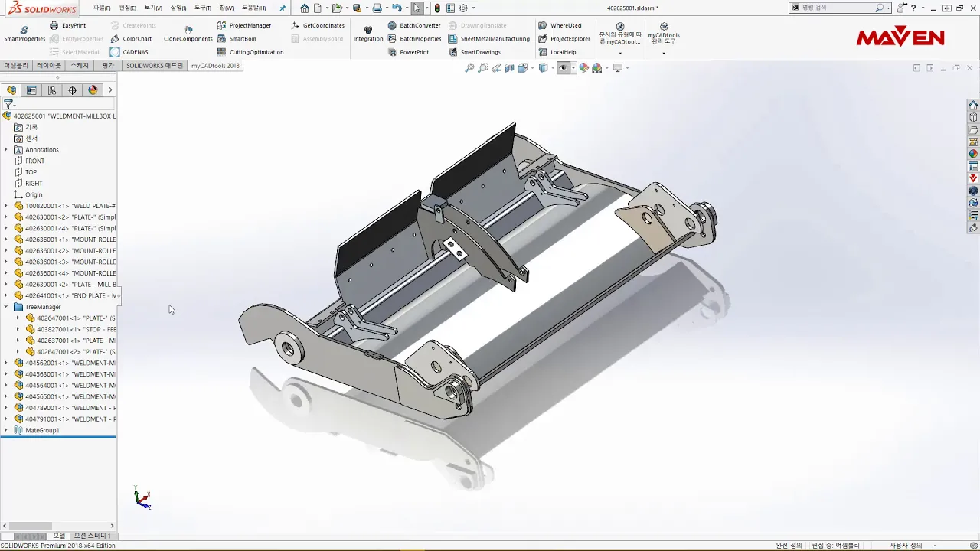Open the Options gear icon

[x=463, y=8]
